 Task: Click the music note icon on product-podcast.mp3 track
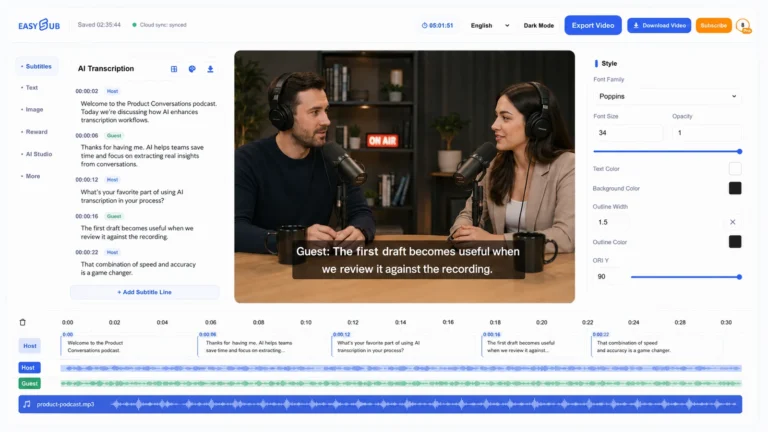(27, 404)
